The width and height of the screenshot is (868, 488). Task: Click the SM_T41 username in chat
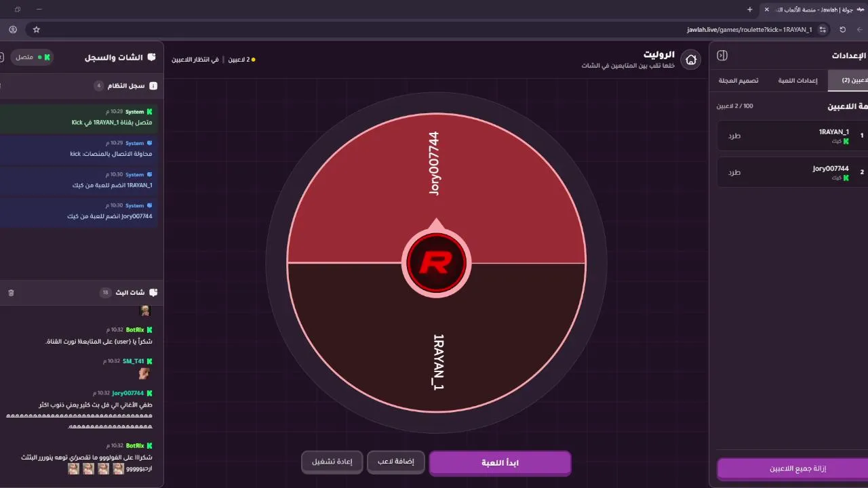point(133,361)
